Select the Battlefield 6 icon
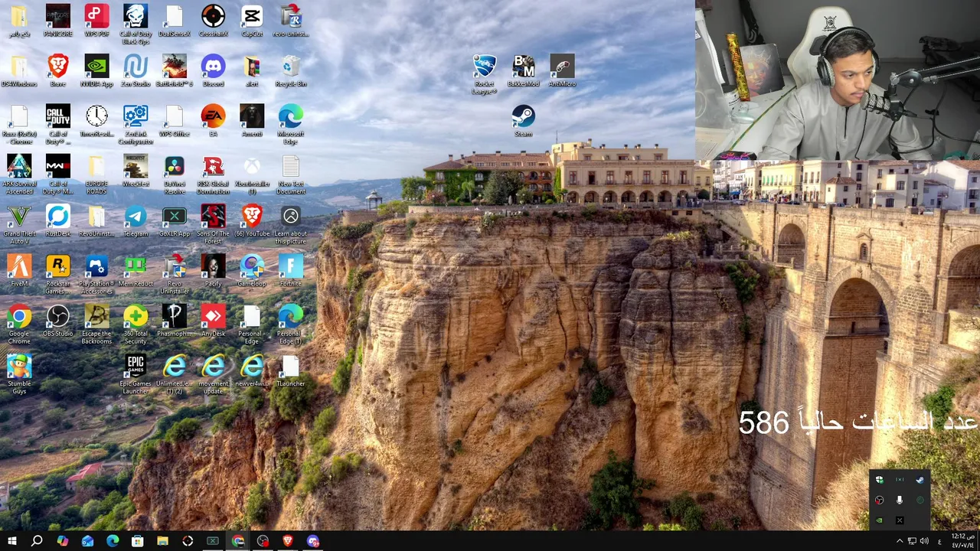This screenshot has height=551, width=980. coord(175,70)
